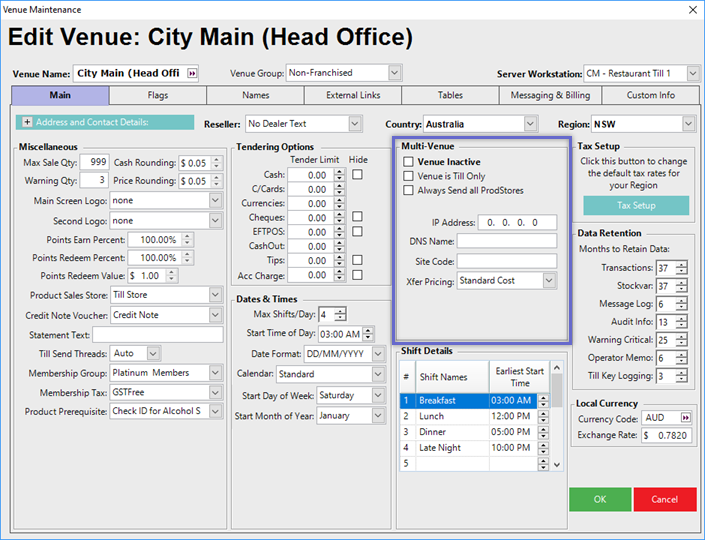This screenshot has height=540, width=705.
Task: Increase Transactions retention months spinner
Action: tap(682, 264)
